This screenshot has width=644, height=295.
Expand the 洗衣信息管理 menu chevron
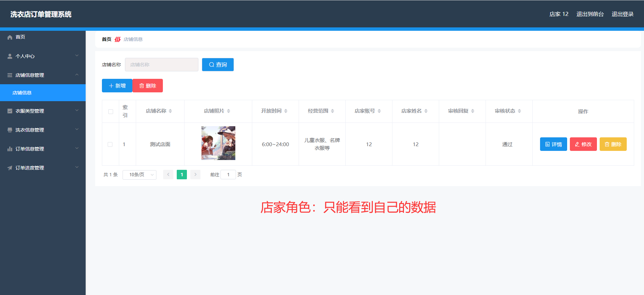pos(77,129)
